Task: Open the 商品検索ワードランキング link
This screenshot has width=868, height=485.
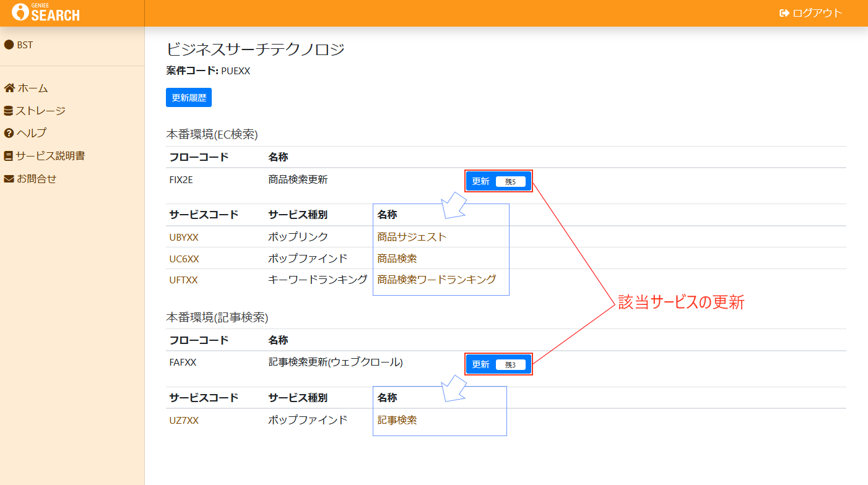Action: 436,280
